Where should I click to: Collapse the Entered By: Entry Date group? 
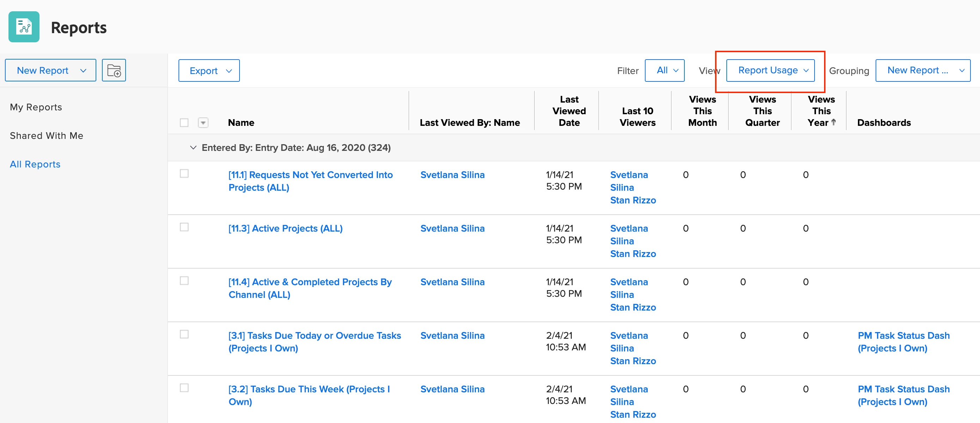pos(193,147)
